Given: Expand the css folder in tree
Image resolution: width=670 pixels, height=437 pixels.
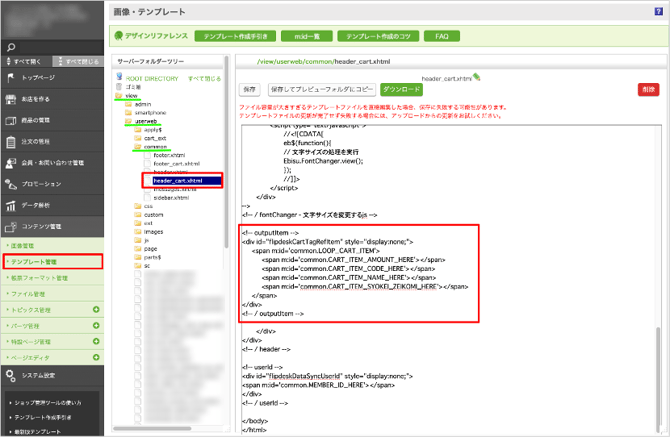Looking at the screenshot, I should 138,205.
